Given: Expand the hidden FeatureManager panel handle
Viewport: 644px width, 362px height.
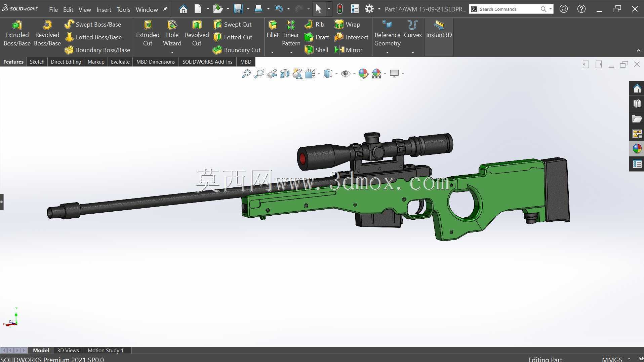Looking at the screenshot, I should click(2, 202).
